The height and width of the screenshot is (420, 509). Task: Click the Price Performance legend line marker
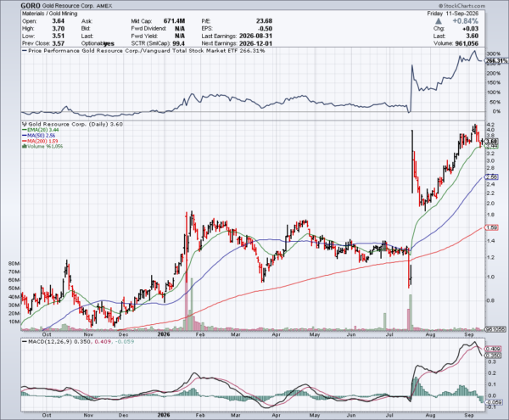coord(25,51)
